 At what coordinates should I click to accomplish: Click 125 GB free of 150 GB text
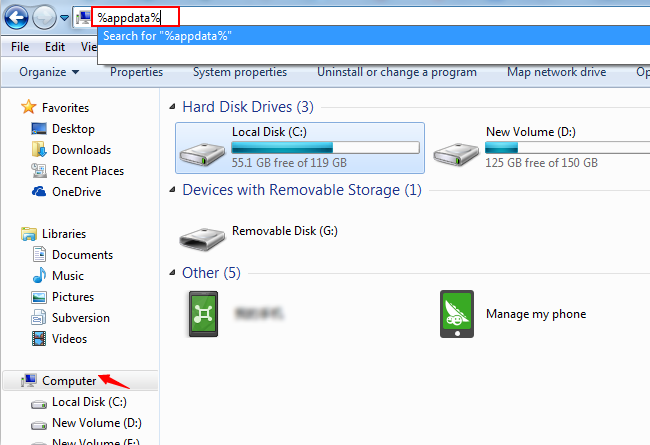tap(541, 163)
